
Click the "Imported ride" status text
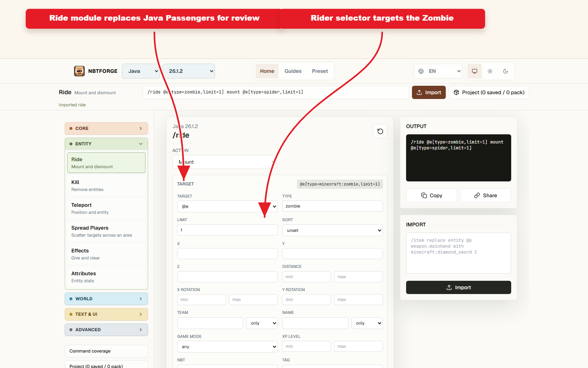tap(72, 105)
